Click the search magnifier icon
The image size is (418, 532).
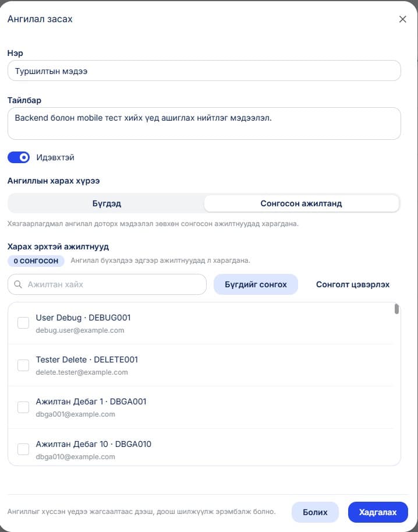18,284
